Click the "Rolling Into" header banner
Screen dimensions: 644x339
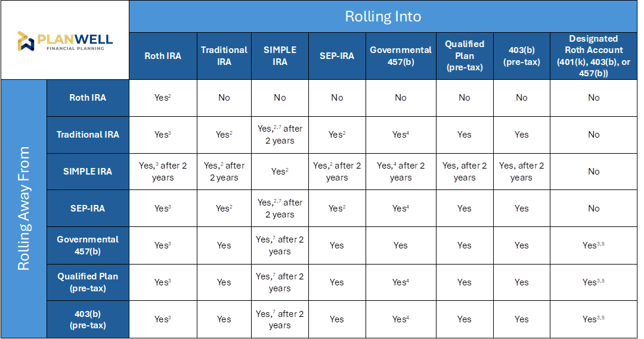pyautogui.click(x=383, y=16)
